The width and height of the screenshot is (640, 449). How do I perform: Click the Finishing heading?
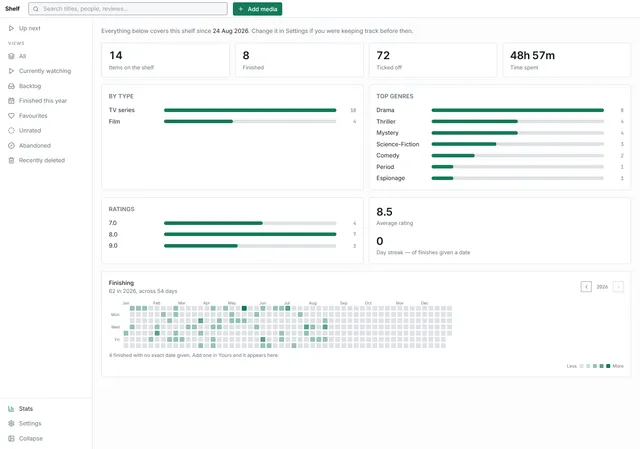pyautogui.click(x=121, y=283)
